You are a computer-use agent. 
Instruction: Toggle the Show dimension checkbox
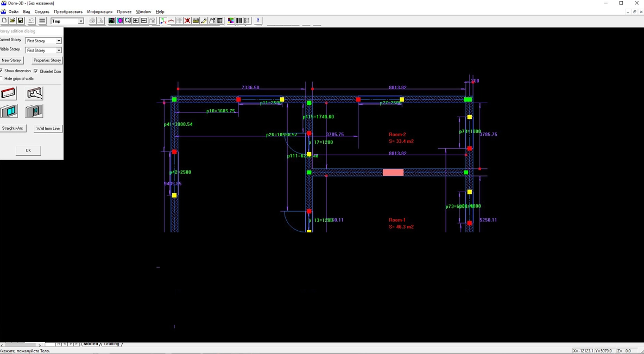1,71
